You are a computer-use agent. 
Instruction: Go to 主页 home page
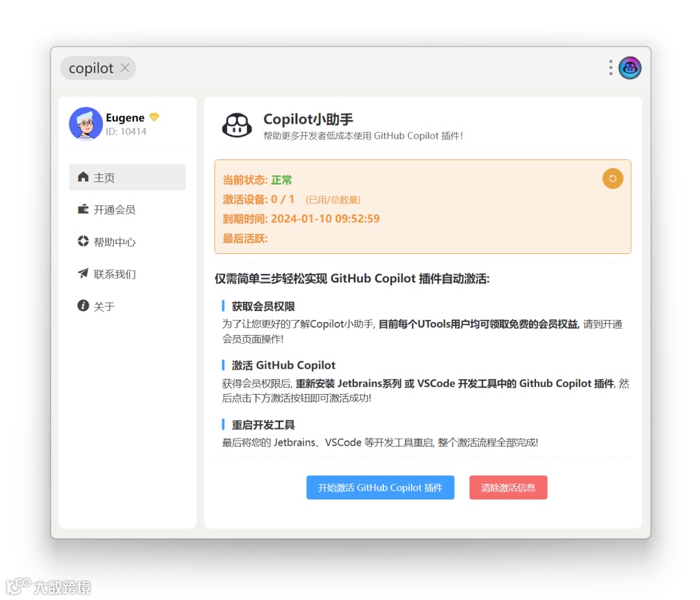(127, 178)
